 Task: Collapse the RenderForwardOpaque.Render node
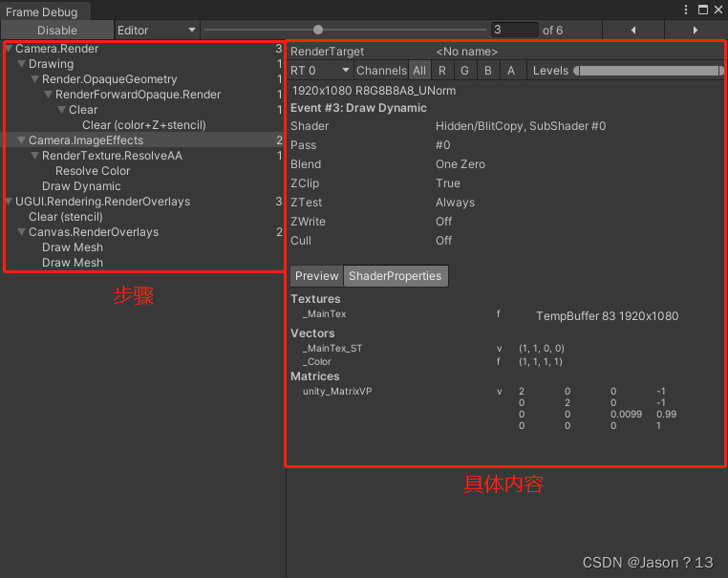pos(49,95)
